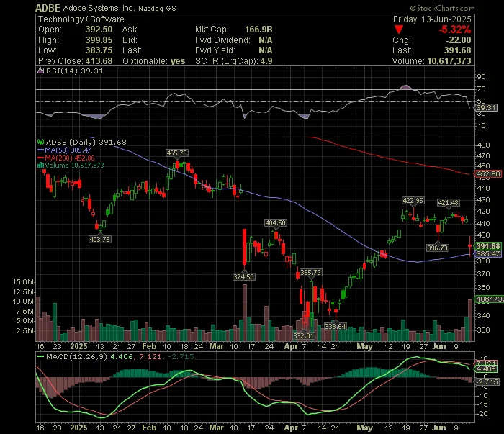This screenshot has width=504, height=434.
Task: Click the 338.64 price label
Action: (336, 326)
